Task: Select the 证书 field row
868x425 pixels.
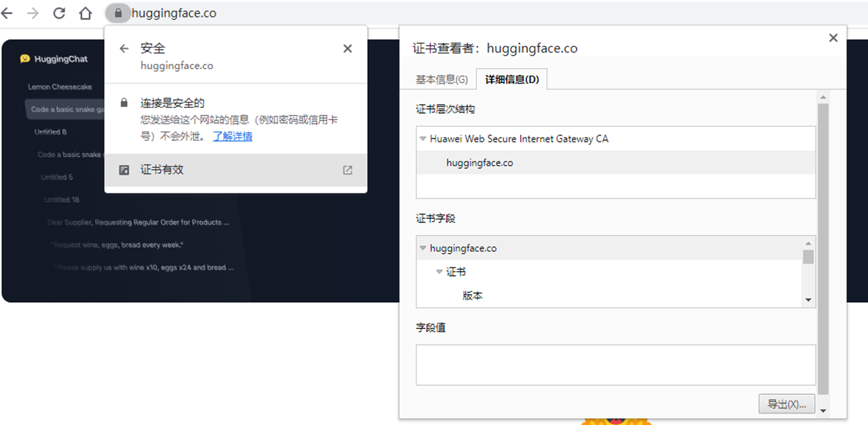Action: coord(456,272)
